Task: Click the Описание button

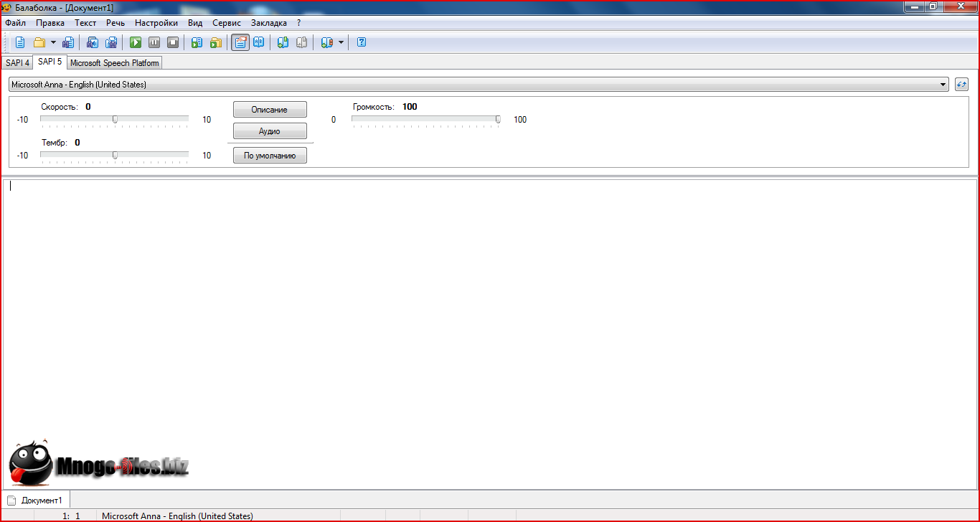Action: pyautogui.click(x=270, y=110)
